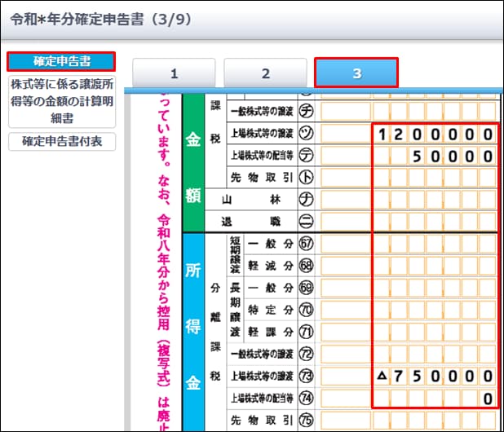Switch to page tab 2
The height and width of the screenshot is (432, 504).
point(265,73)
